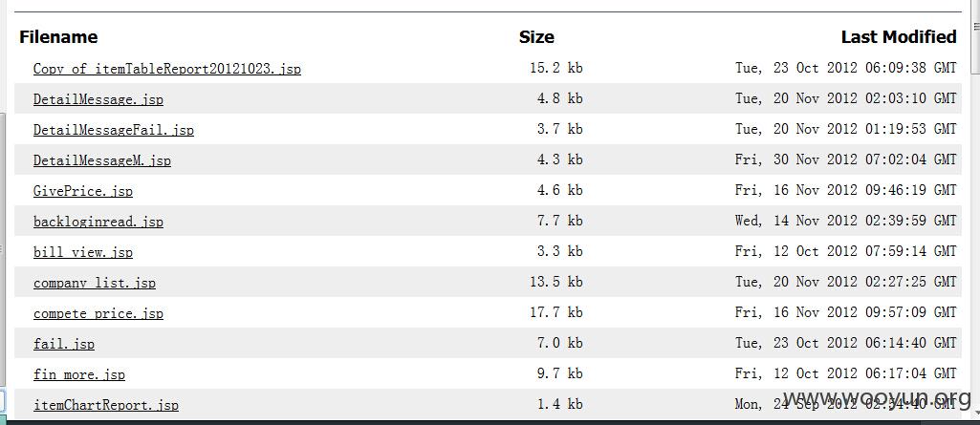Open Copy_of_itemTableReport20121023.jsp file link
This screenshot has height=425, width=980.
tap(167, 69)
